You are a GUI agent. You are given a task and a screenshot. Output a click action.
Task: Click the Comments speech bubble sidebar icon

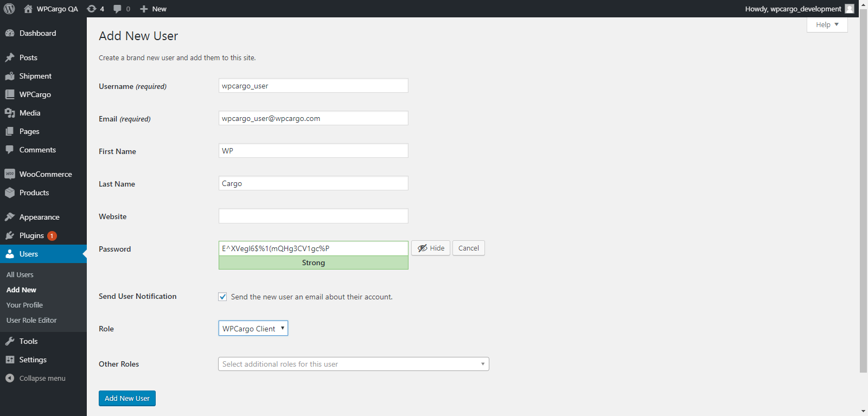[x=10, y=150]
